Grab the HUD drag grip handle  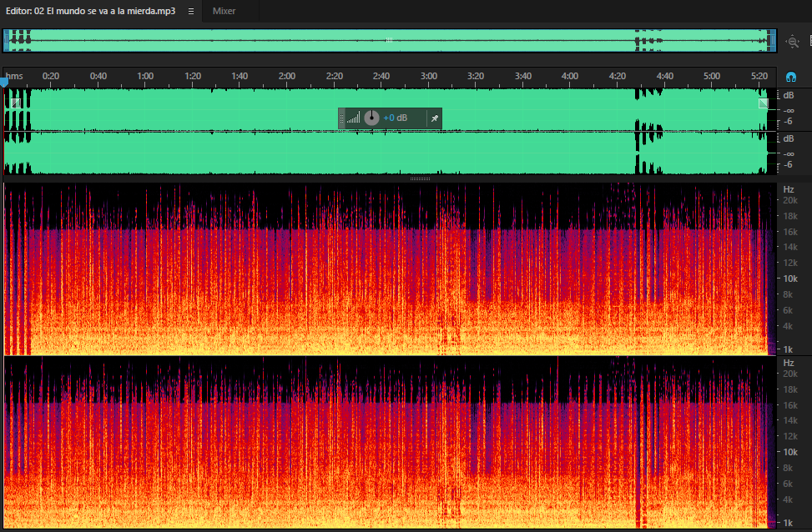pos(341,118)
